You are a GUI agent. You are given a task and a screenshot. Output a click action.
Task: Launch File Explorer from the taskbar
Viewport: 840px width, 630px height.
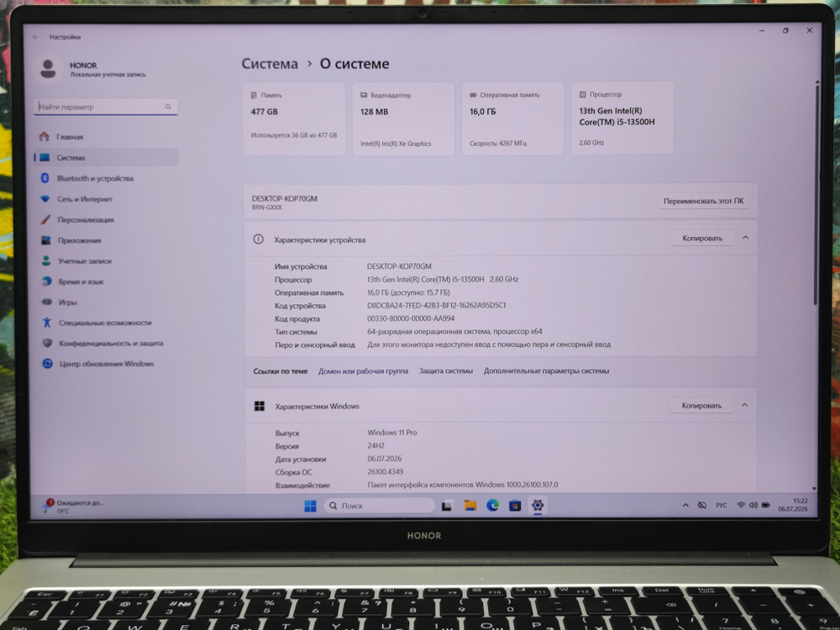point(470,505)
